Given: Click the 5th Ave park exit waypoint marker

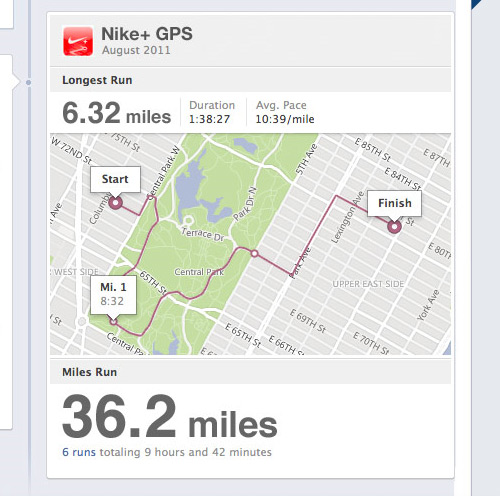Looking at the screenshot, I should (255, 254).
